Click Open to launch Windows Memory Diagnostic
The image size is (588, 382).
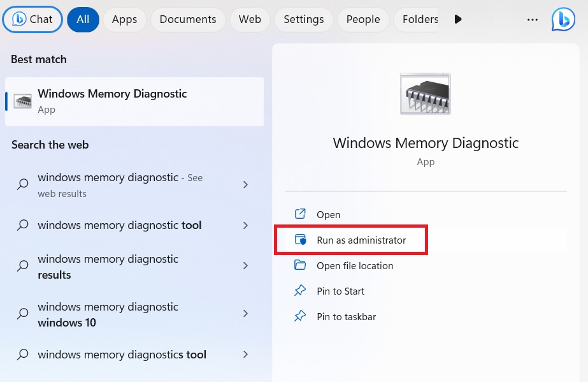(329, 214)
